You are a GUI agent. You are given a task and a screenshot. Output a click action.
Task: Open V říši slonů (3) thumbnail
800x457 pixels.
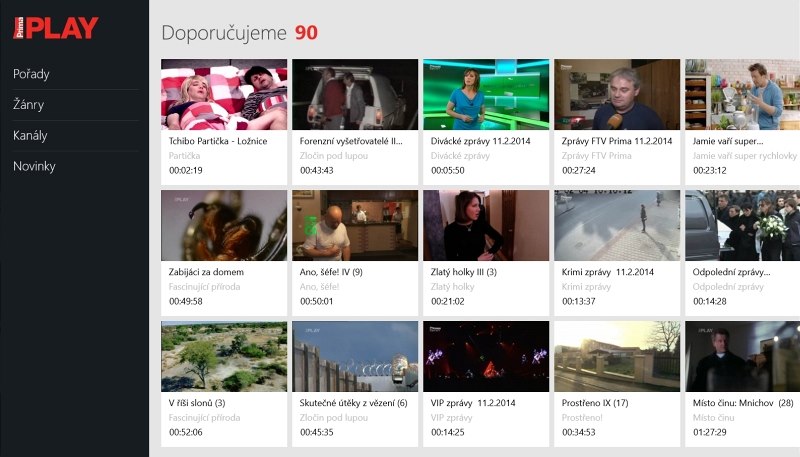(x=224, y=356)
